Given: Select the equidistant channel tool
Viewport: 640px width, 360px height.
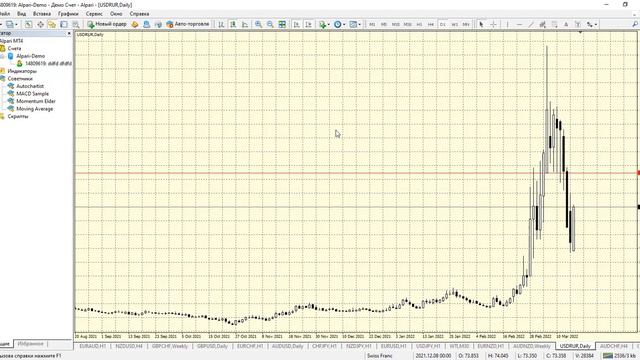Looking at the screenshot, I should (542, 24).
